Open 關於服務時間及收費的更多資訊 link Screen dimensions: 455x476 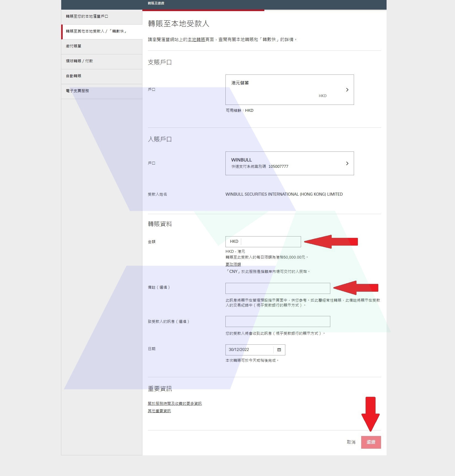point(175,403)
